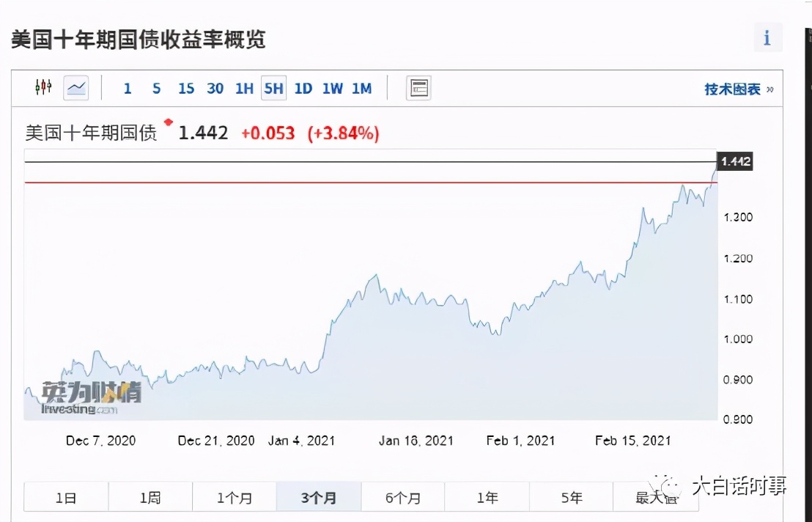Click the 1.442 price tag on axis
This screenshot has width=812, height=522.
coord(734,161)
